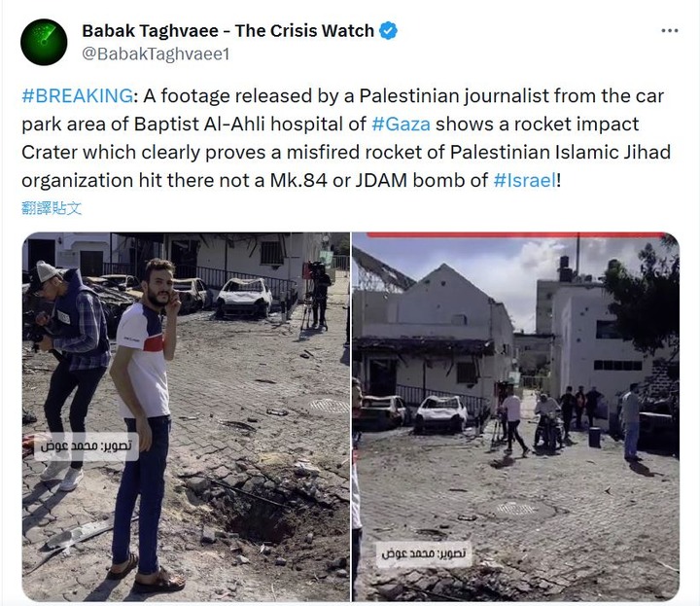Click the burned white car in left photo

[x=244, y=298]
